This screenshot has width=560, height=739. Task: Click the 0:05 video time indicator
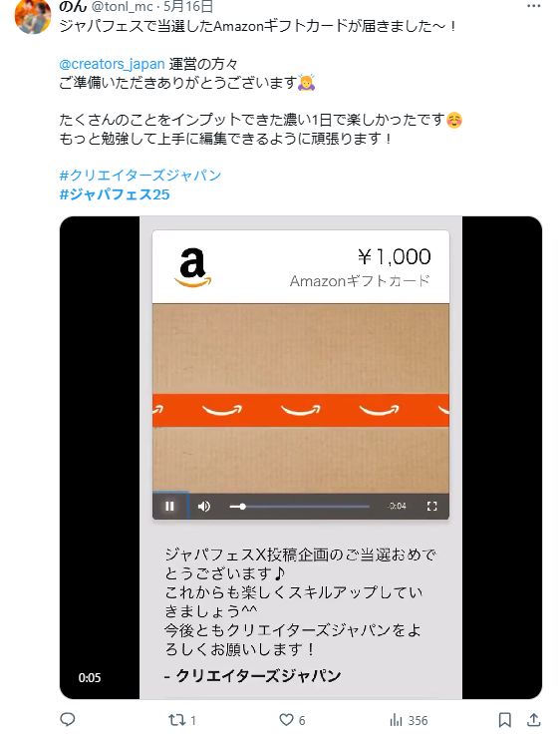(x=90, y=678)
